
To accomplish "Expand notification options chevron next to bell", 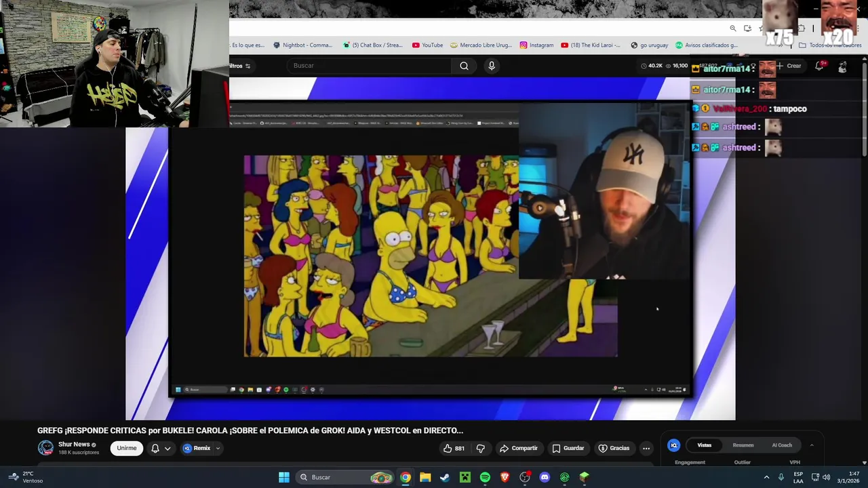I will tap(167, 448).
